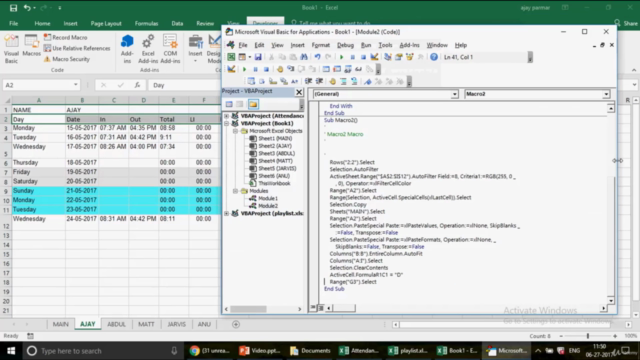The image size is (640, 360).
Task: Click Toggle Folders icon in the Project pane
Action: (253, 104)
